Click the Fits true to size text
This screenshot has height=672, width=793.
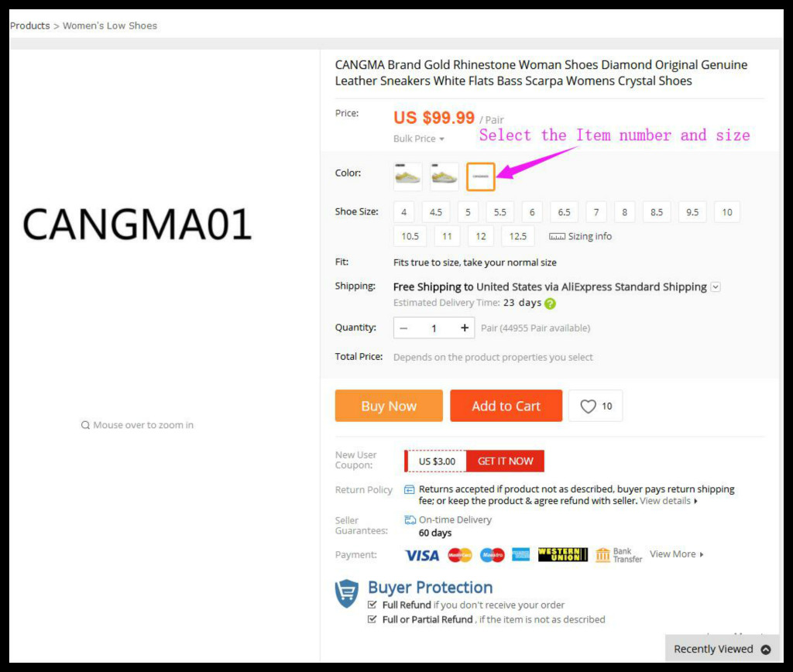click(x=475, y=262)
